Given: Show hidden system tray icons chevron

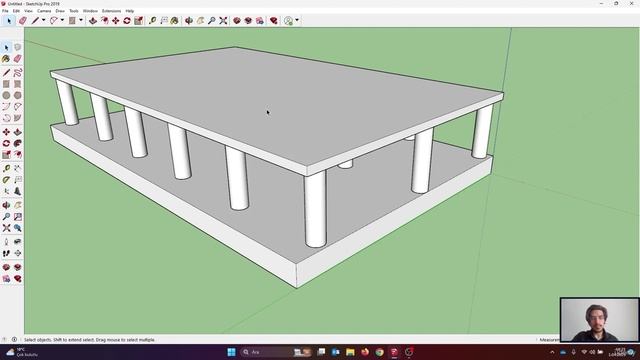Looking at the screenshot, I should coord(552,352).
